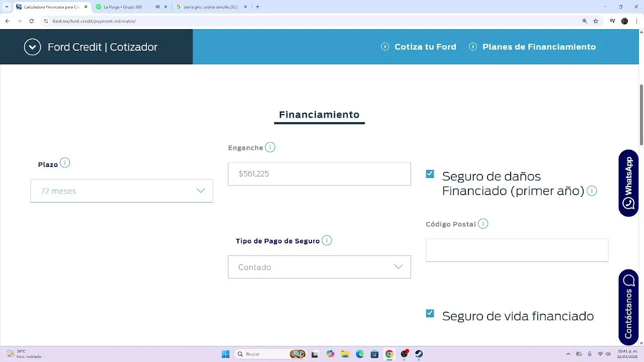
Task: Open Windows Start menu
Action: click(x=226, y=354)
